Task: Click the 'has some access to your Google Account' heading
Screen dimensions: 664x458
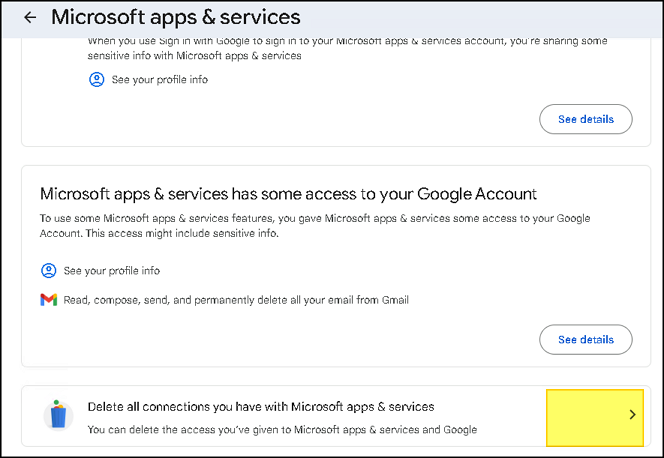Action: coord(288,194)
